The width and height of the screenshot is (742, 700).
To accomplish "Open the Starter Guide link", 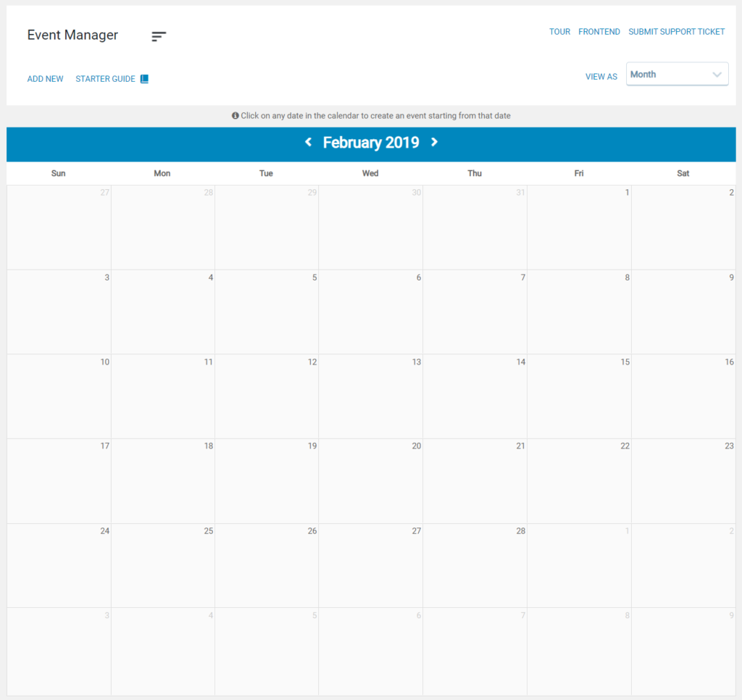I will [x=105, y=79].
